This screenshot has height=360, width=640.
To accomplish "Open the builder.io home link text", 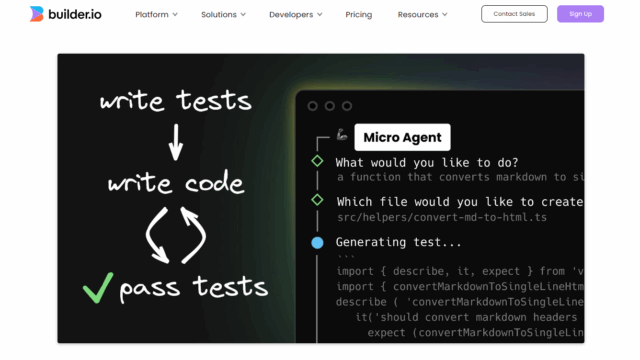I will click(75, 15).
